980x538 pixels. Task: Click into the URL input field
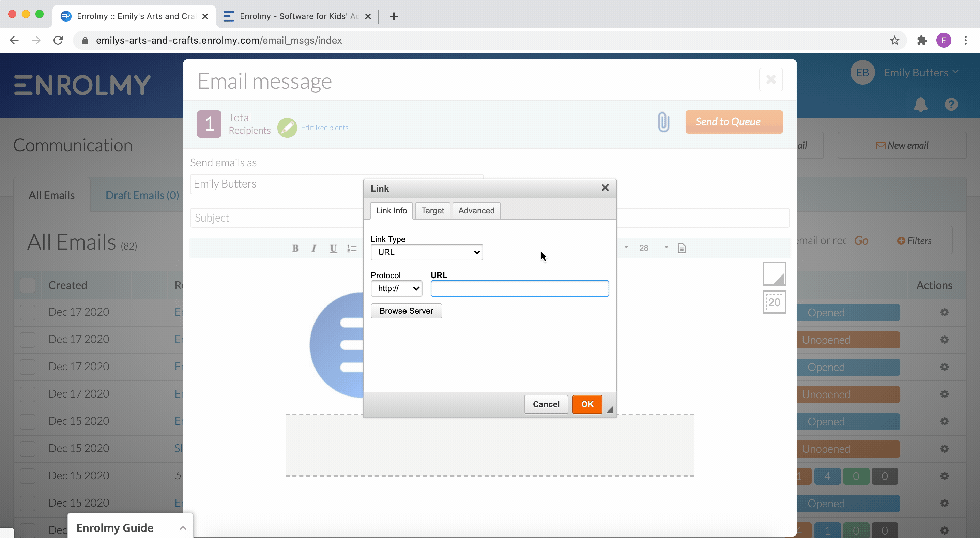[x=520, y=288]
